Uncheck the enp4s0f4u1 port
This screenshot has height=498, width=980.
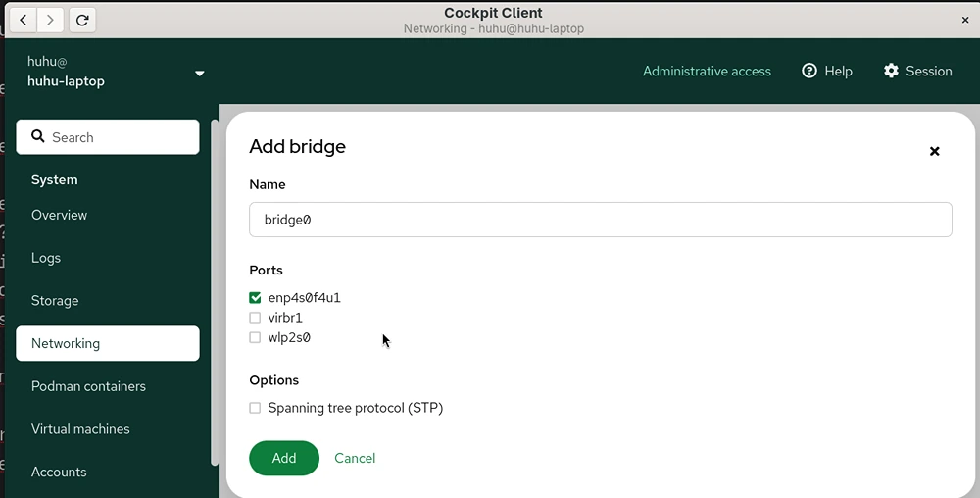click(x=255, y=298)
